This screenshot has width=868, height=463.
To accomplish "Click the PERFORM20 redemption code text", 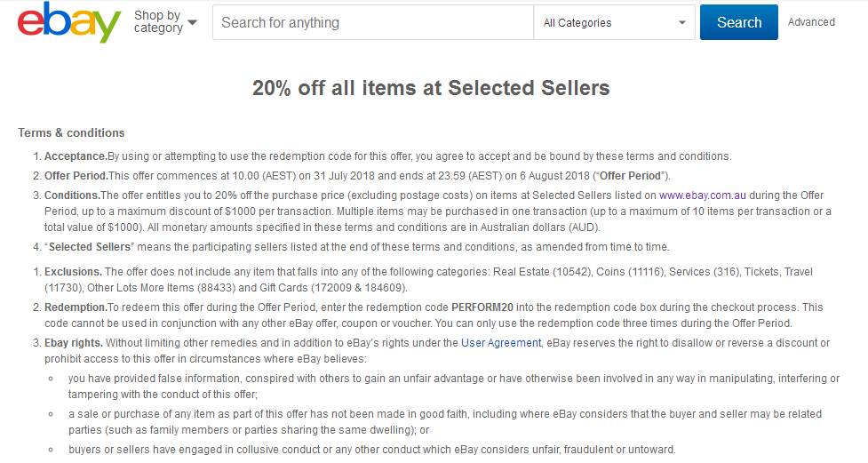I will click(x=482, y=307).
